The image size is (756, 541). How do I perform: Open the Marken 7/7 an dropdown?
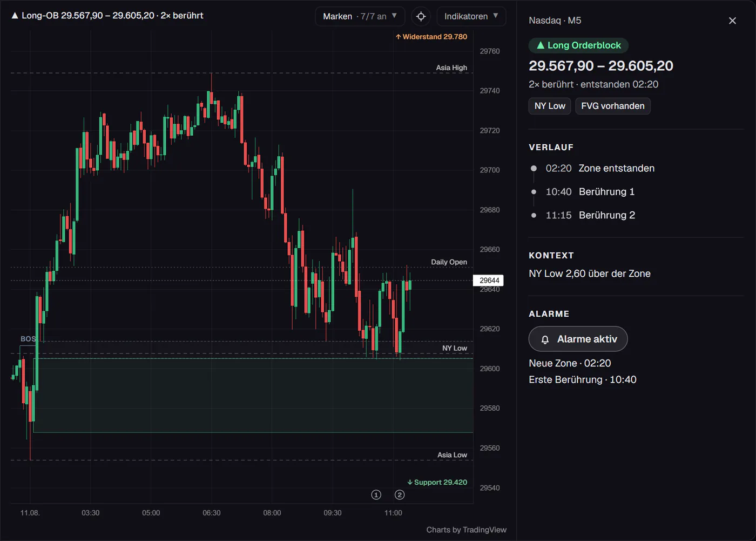point(360,16)
